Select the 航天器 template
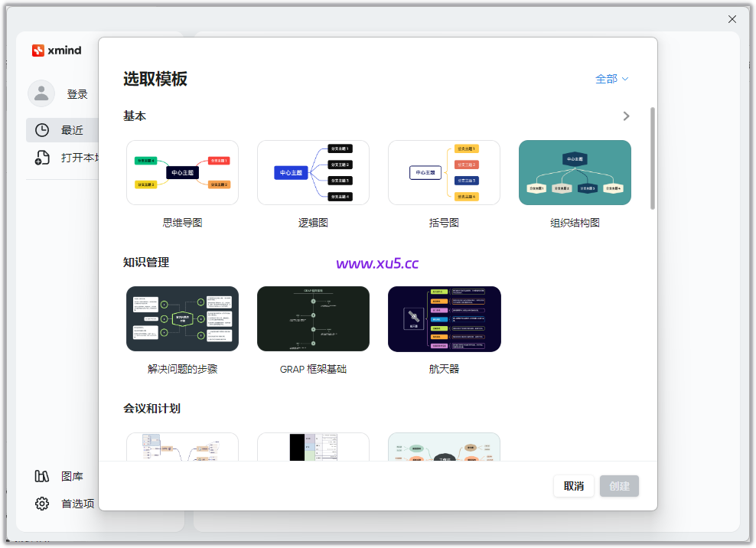This screenshot has width=756, height=548. 444,318
